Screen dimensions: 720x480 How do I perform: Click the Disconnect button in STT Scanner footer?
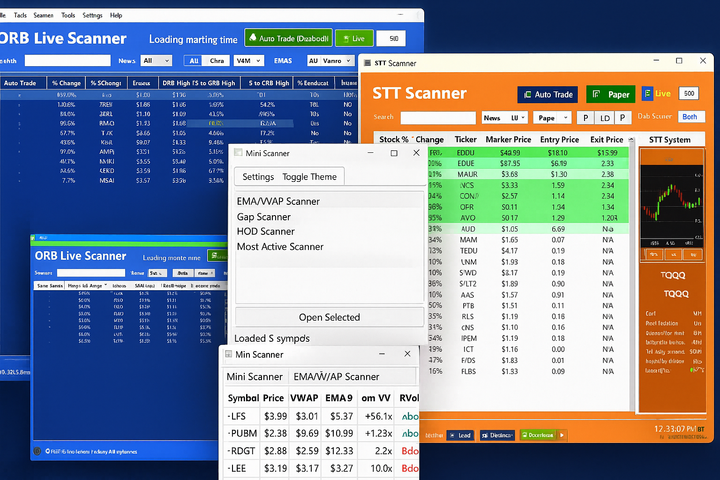(497, 435)
